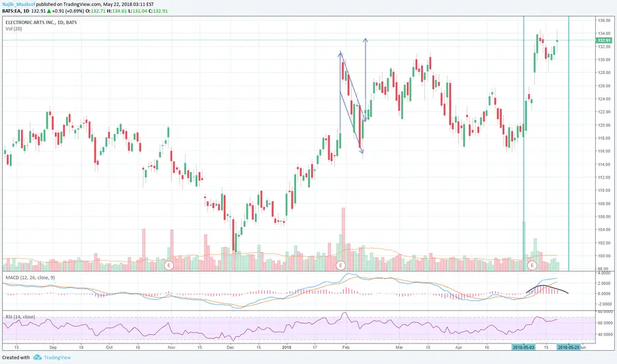Select the 2018-05-03 date marker label
Screen dimensions: 617x364
tap(524, 347)
